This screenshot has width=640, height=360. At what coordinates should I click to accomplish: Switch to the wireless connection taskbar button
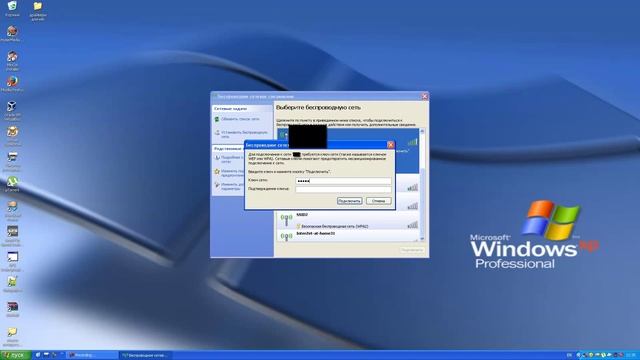tap(145, 356)
